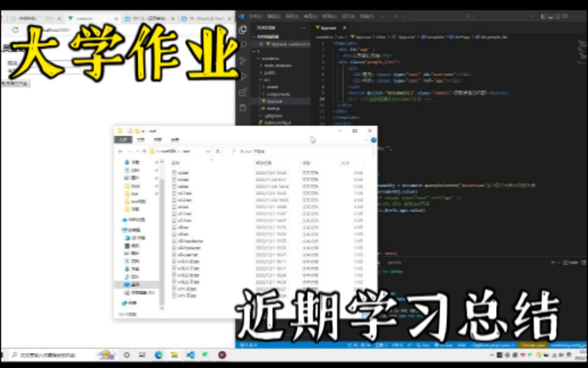Open File Explorer from the taskbar
Viewport: 588px width, 368px height.
[x=174, y=355]
